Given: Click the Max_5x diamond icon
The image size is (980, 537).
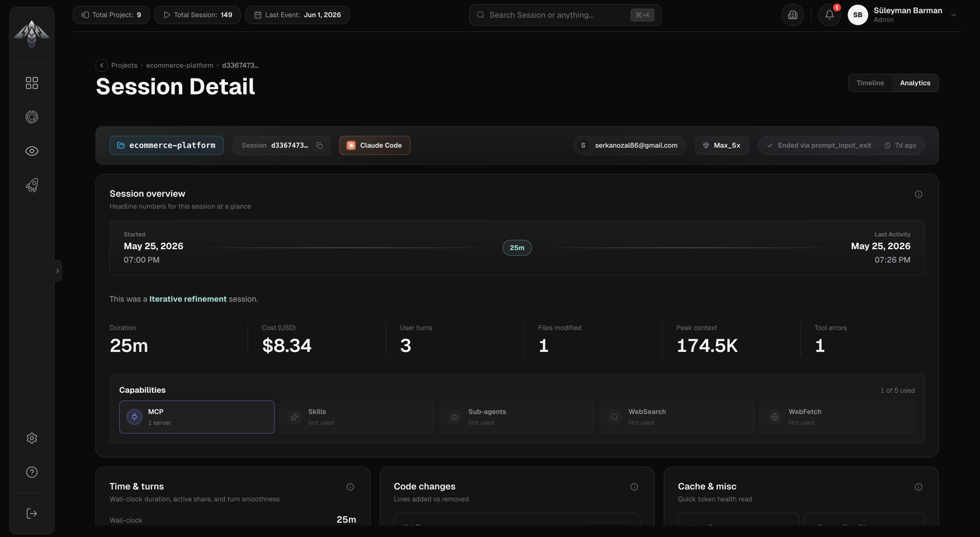Looking at the screenshot, I should (x=706, y=145).
